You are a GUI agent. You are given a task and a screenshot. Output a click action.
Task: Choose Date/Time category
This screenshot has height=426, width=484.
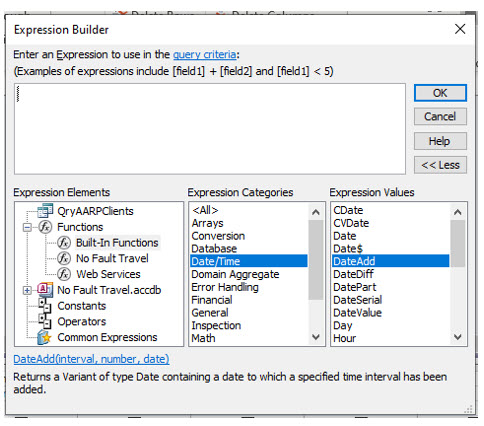248,261
